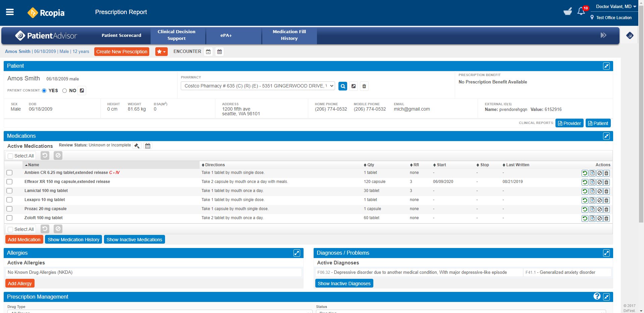The height and width of the screenshot is (313, 644).
Task: Select NO for patient consent
Action: coord(65,91)
